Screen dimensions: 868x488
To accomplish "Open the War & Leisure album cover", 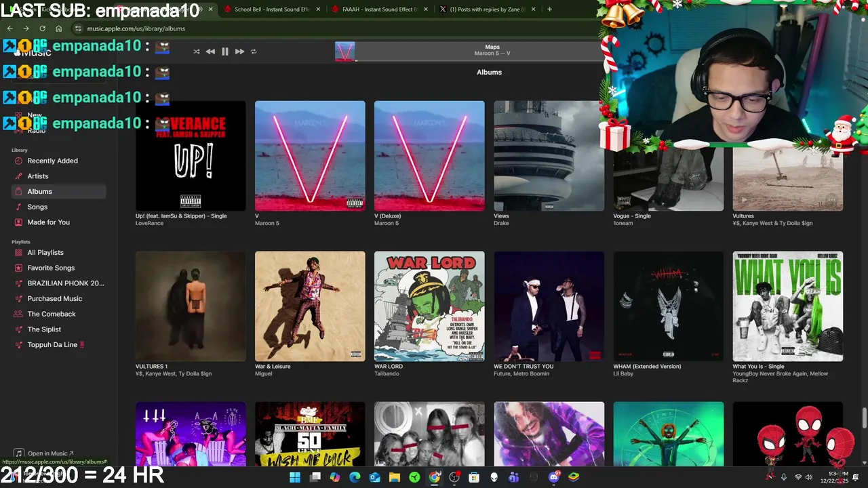I will [310, 306].
